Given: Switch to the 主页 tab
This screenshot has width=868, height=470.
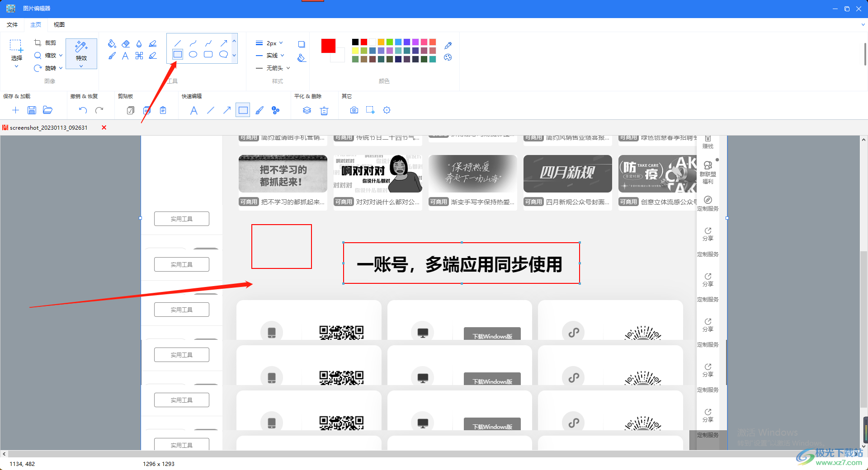Looking at the screenshot, I should click(x=36, y=25).
